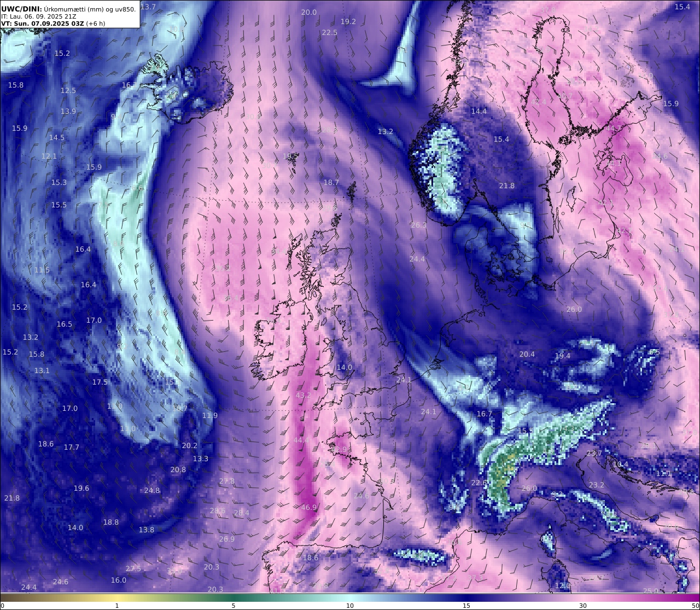
Task: Click the 28.4 value west of Biscay
Action: click(x=242, y=513)
